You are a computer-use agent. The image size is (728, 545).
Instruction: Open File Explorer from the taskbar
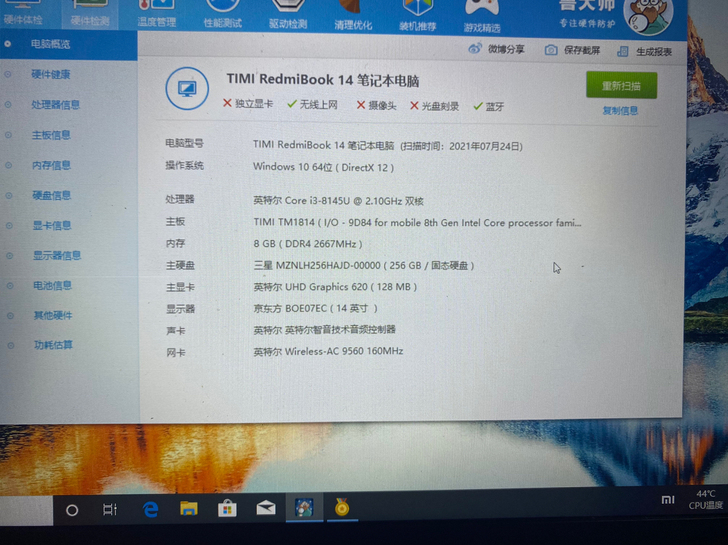coord(189,509)
